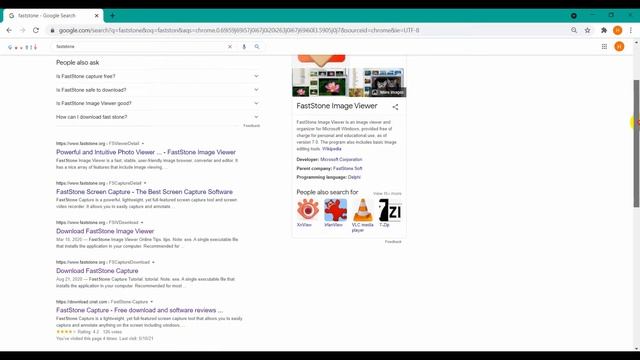Click the 'People also ask' heading

[78, 62]
